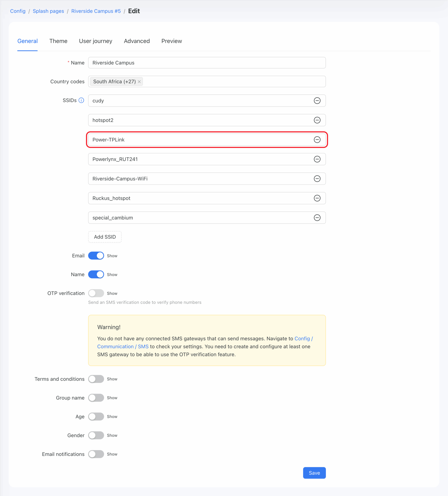
Task: Turn off the Email field toggle
Action: pos(96,256)
